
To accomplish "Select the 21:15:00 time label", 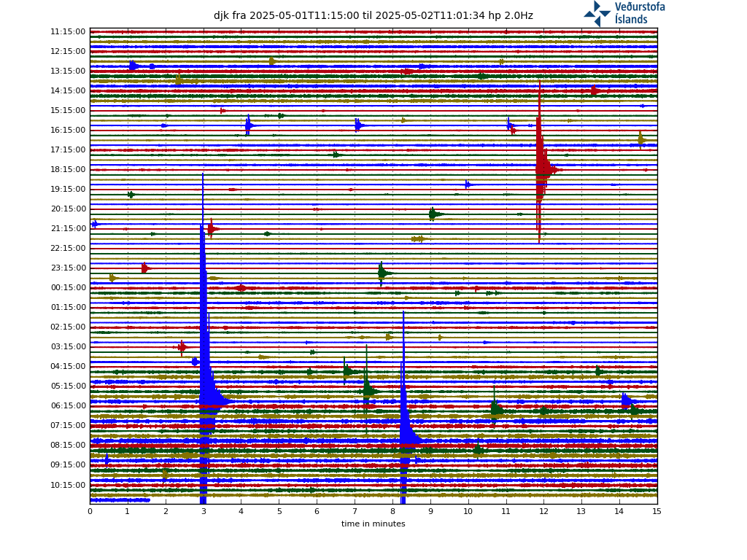I will click(68, 228).
